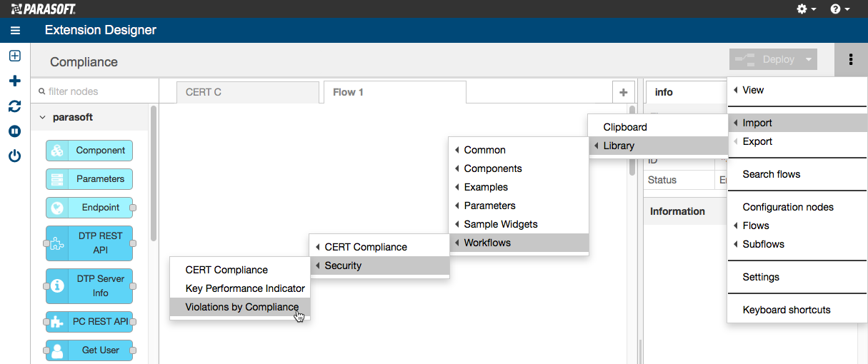
Task: Click the boxed plus icon in left sidebar
Action: [x=14, y=56]
